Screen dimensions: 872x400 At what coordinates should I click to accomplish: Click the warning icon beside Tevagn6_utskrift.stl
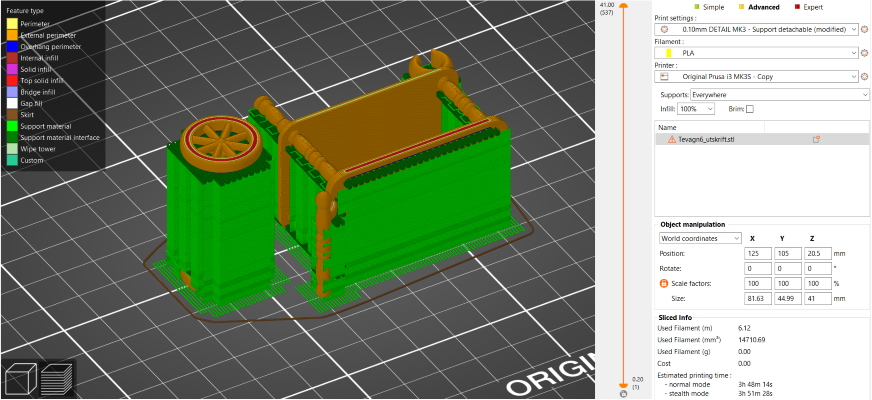[x=672, y=140]
